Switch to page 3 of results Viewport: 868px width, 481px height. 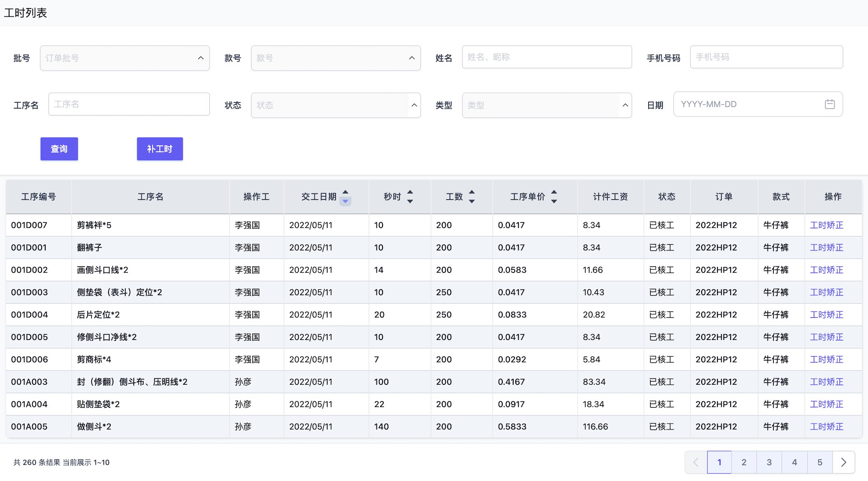coord(769,462)
